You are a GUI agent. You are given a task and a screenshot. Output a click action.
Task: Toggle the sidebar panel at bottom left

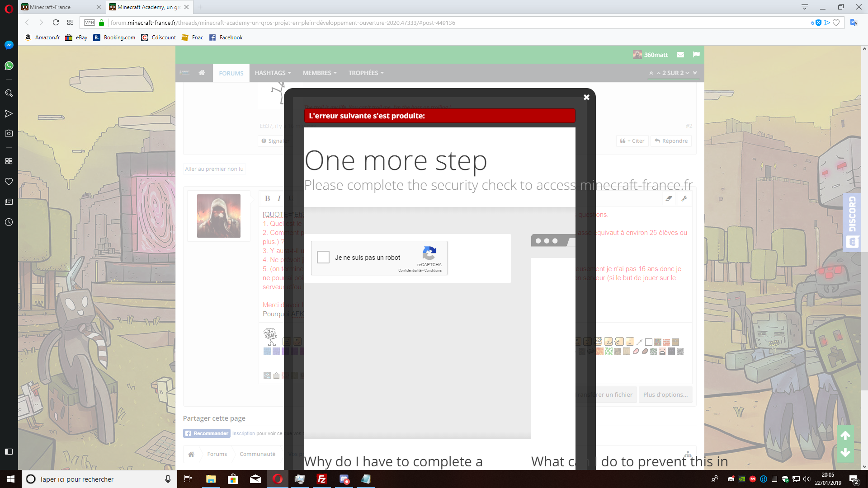click(x=9, y=451)
